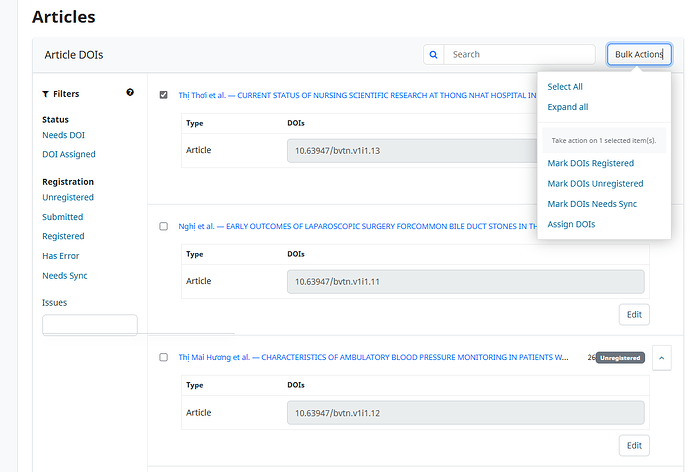This screenshot has height=472, width=690.
Task: Click DOI field 10.63947/bvtn.v1i1.13
Action: point(412,151)
